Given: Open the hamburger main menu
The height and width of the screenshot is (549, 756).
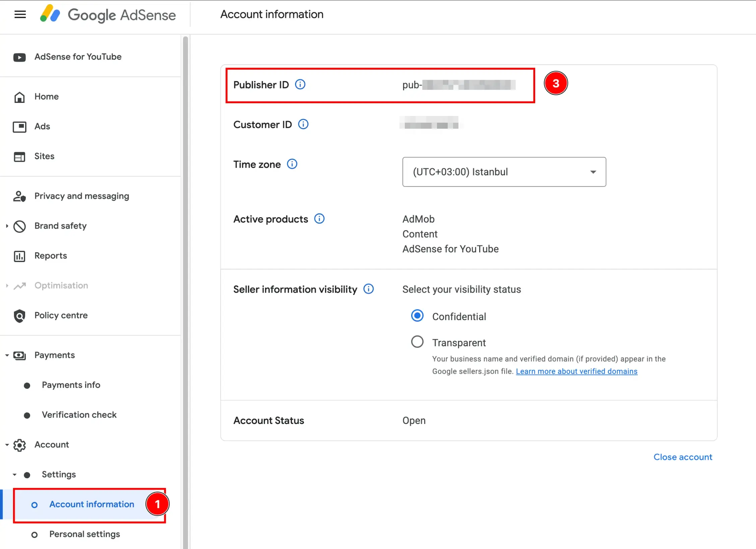Looking at the screenshot, I should click(20, 14).
